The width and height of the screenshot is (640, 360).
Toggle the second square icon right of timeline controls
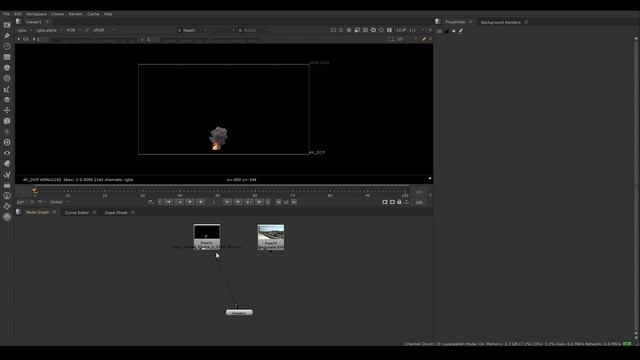point(392,202)
